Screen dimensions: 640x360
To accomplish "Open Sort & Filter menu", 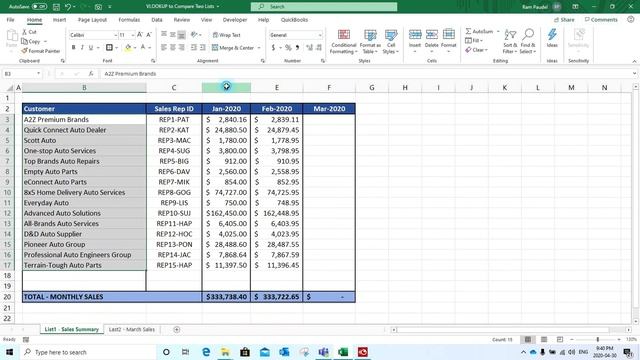I will tap(510, 41).
